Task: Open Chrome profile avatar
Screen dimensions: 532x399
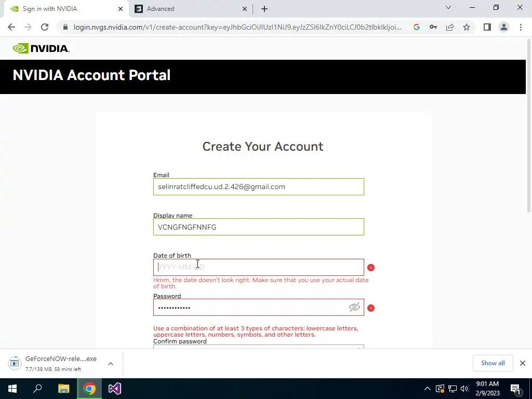Action: pos(504,27)
